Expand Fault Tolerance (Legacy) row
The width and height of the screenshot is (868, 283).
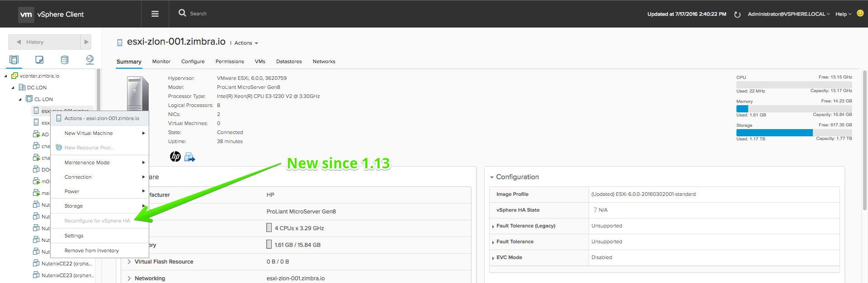pos(493,227)
